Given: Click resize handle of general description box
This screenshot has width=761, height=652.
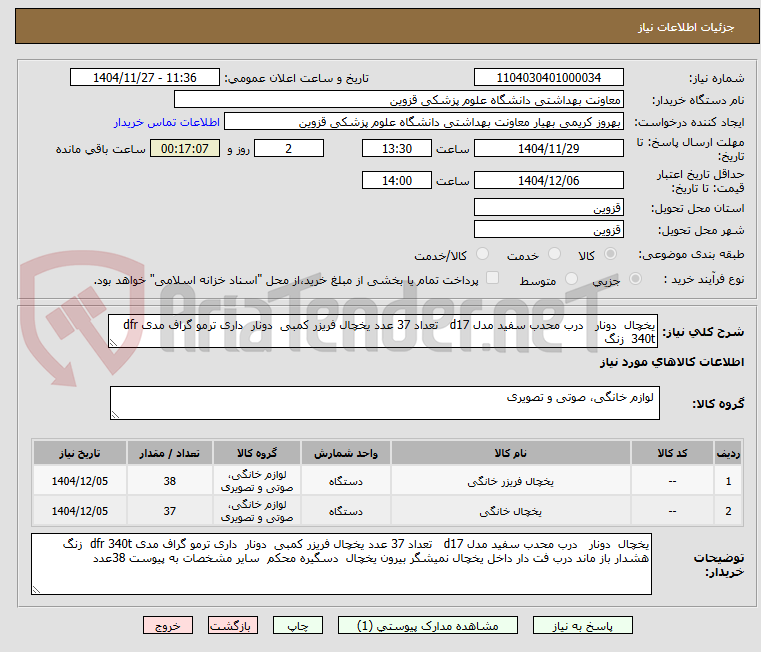Looking at the screenshot, I should (113, 343).
